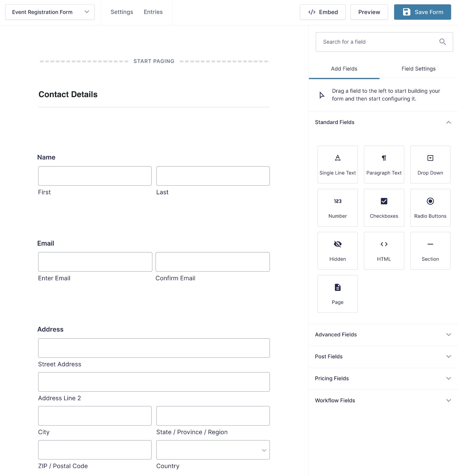Click the search magnifier icon
This screenshot has width=458, height=476.
coord(442,42)
